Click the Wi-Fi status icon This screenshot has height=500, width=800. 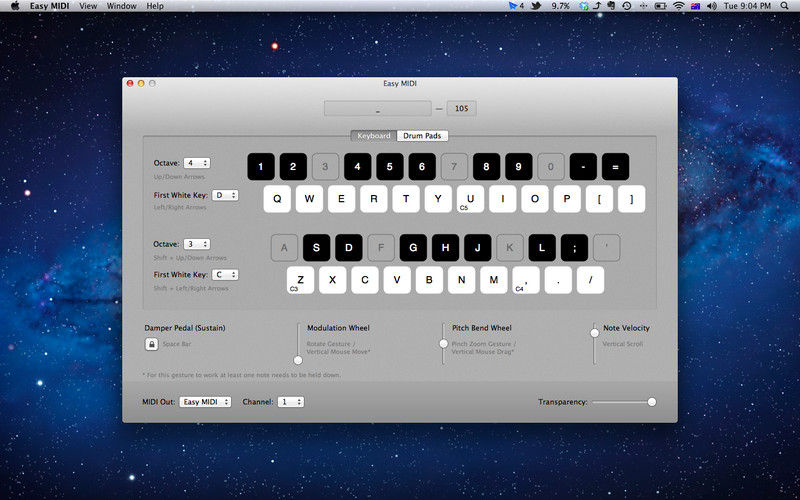tap(678, 6)
